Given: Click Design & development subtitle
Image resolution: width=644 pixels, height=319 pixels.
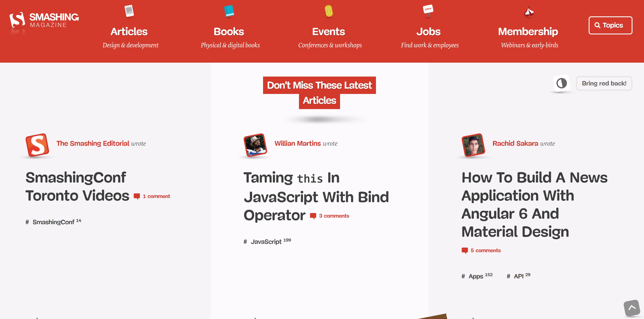Looking at the screenshot, I should 130,45.
